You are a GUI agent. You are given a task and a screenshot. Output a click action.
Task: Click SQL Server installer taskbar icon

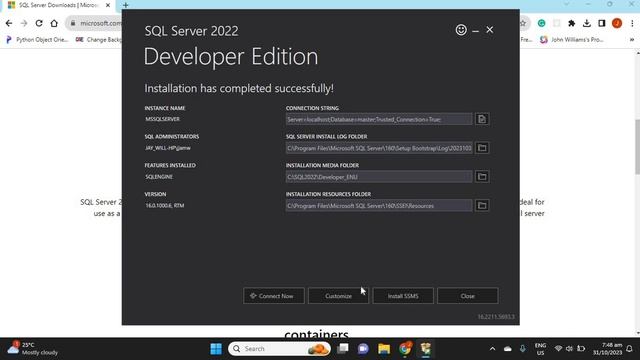click(x=426, y=349)
